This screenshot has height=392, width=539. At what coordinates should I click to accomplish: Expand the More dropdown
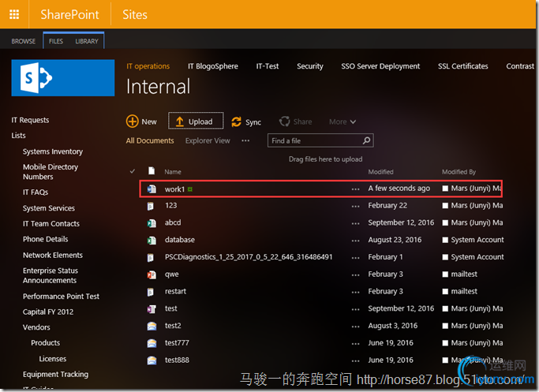tap(342, 121)
